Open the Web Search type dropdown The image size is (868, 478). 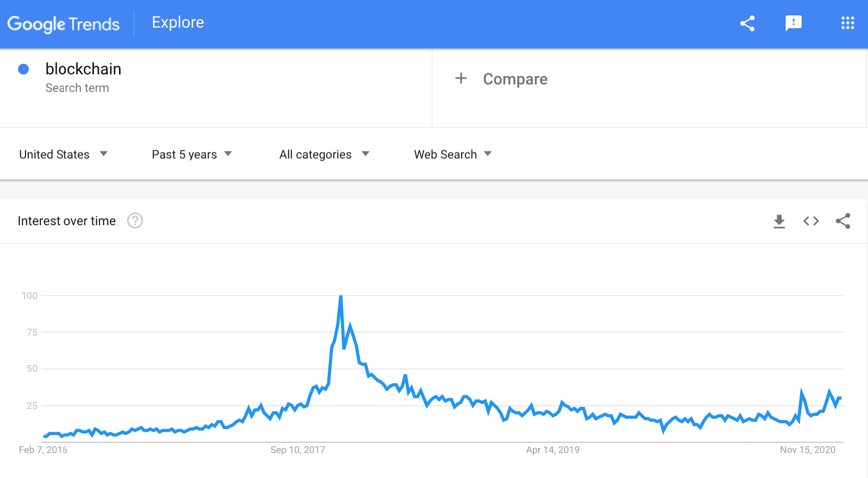point(453,155)
